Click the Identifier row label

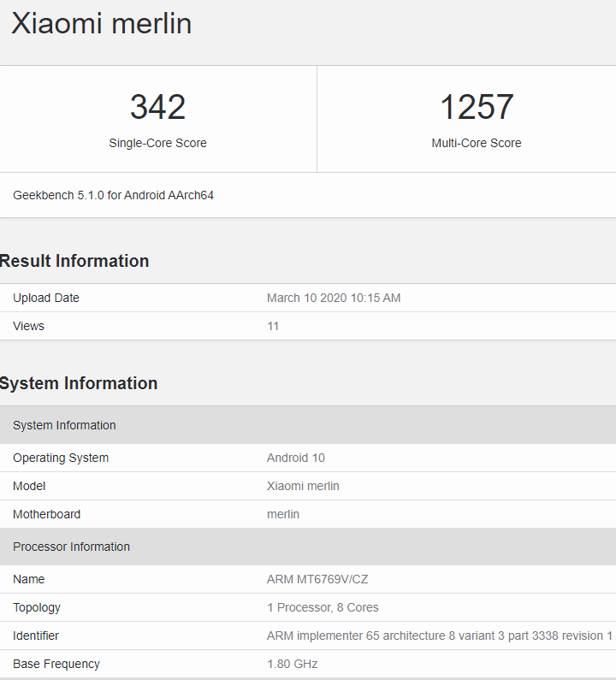tap(36, 636)
